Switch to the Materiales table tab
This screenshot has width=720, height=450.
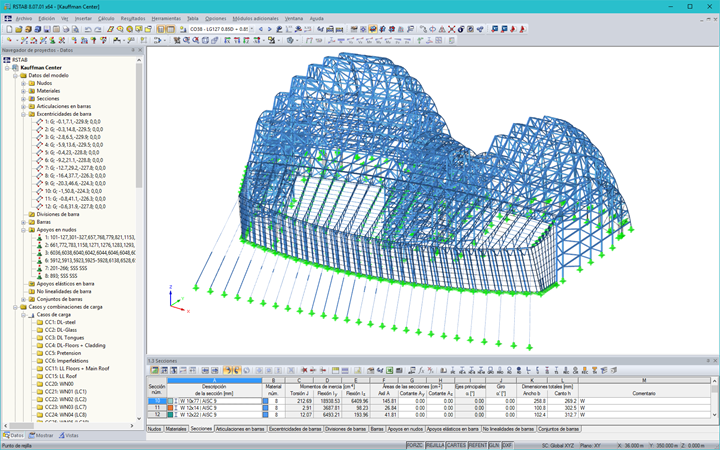coord(176,429)
